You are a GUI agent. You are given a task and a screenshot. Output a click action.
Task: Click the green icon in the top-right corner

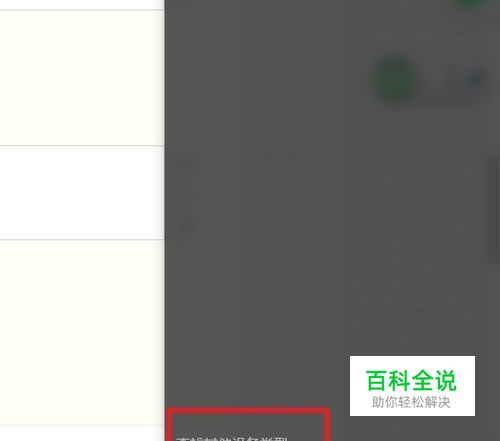pyautogui.click(x=471, y=4)
